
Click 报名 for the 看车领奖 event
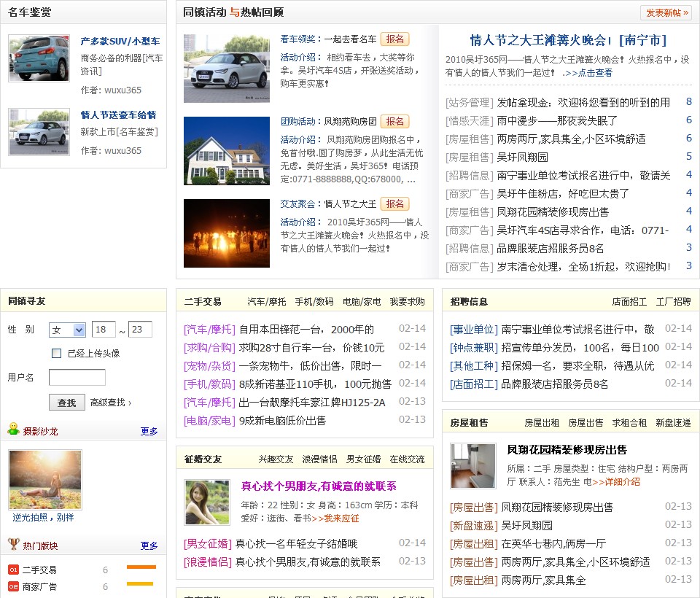point(394,39)
